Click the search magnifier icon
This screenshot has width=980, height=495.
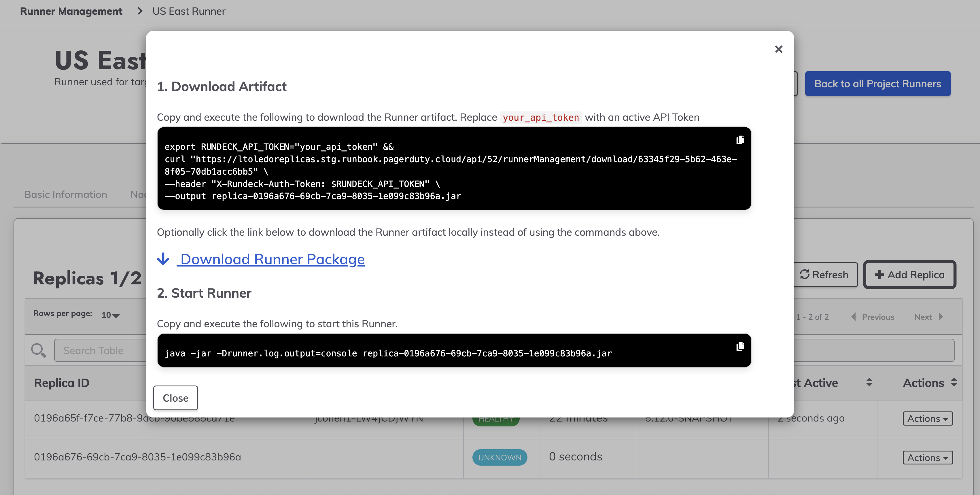pos(38,350)
